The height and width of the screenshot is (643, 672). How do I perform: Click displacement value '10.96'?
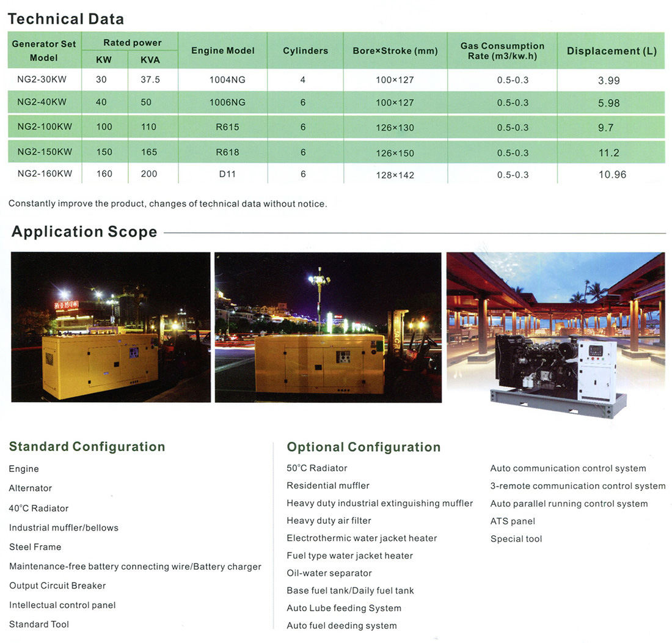click(612, 174)
